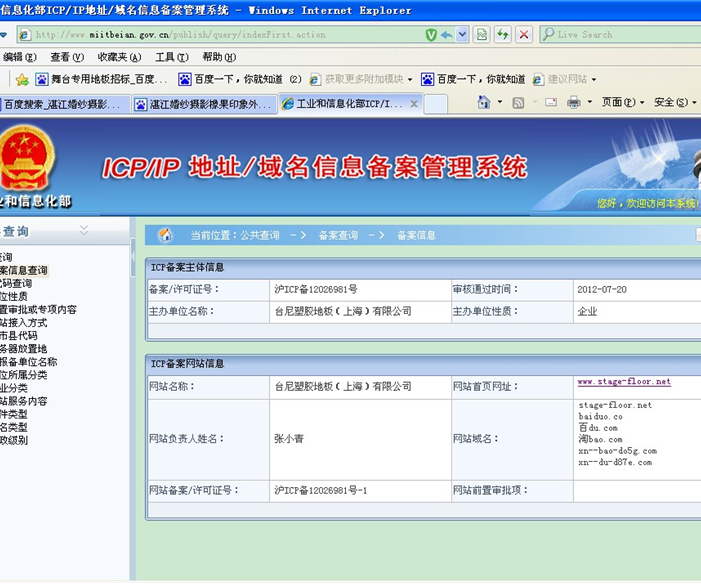The width and height of the screenshot is (701, 584).
Task: Open the address bar history dropdown
Action: click(x=462, y=34)
